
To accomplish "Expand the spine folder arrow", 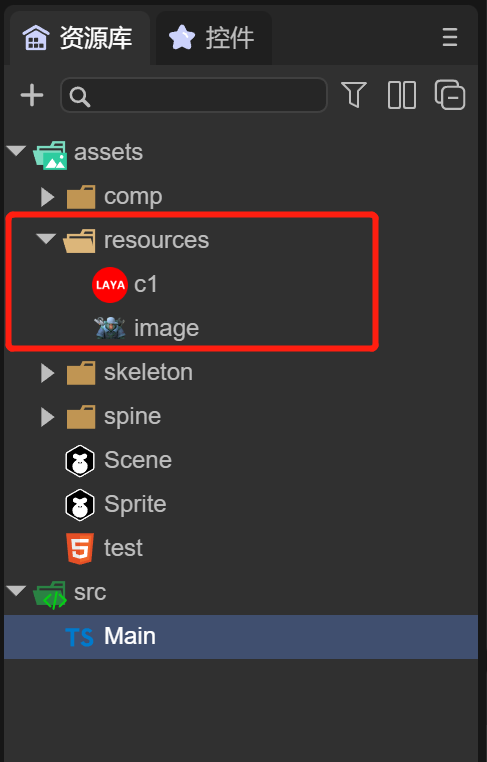I will tap(47, 417).
